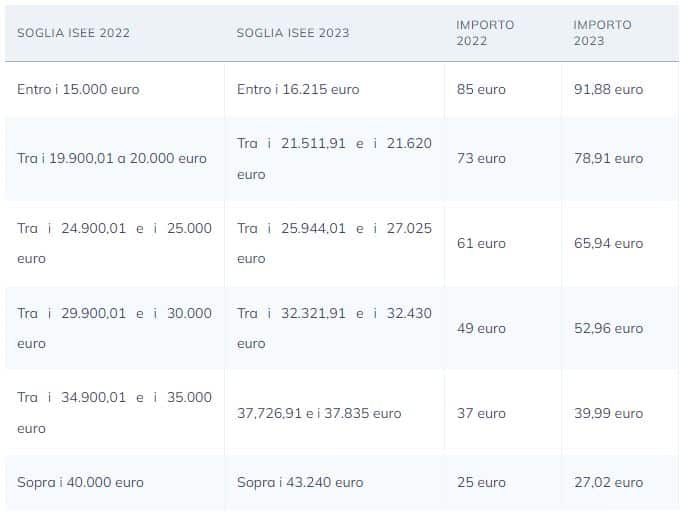Viewport: 684px width, 519px height.
Task: Click the SOGLIA ISEE 2023 column header
Action: [293, 33]
